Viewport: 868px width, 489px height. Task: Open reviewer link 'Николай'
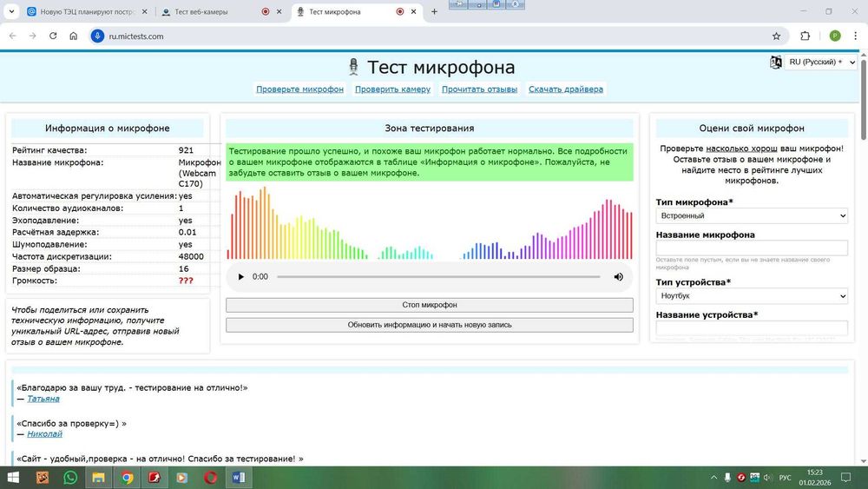coord(44,434)
